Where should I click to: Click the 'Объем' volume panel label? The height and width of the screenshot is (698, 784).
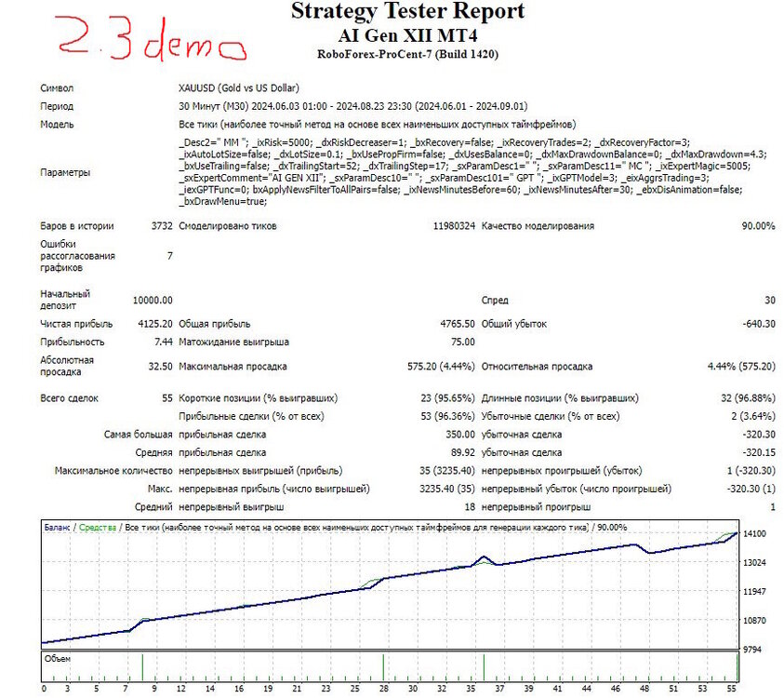coord(58,659)
